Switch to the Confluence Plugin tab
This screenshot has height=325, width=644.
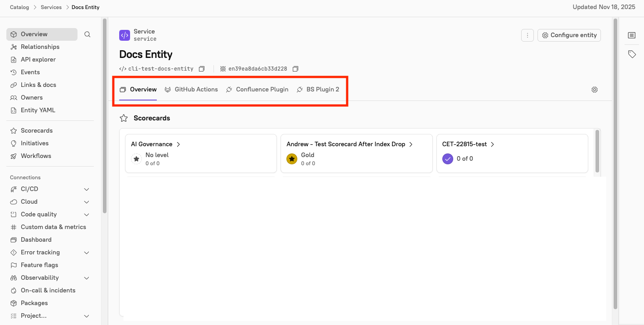257,90
